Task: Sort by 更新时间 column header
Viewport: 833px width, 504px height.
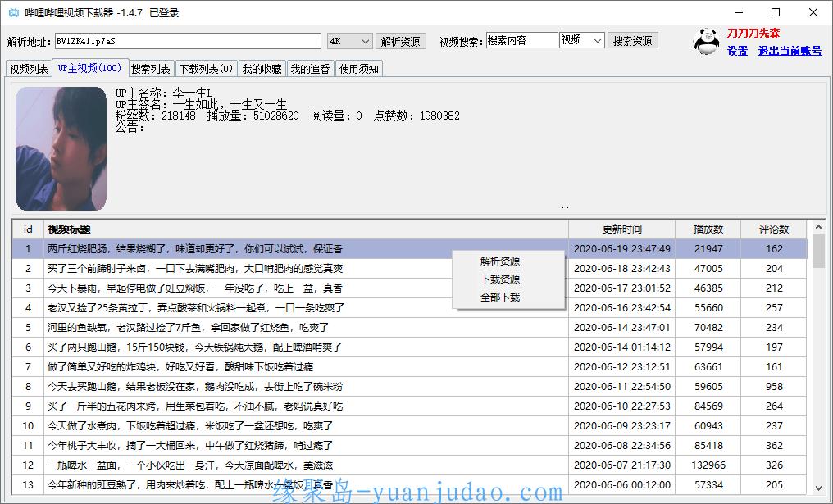Action: (x=622, y=229)
